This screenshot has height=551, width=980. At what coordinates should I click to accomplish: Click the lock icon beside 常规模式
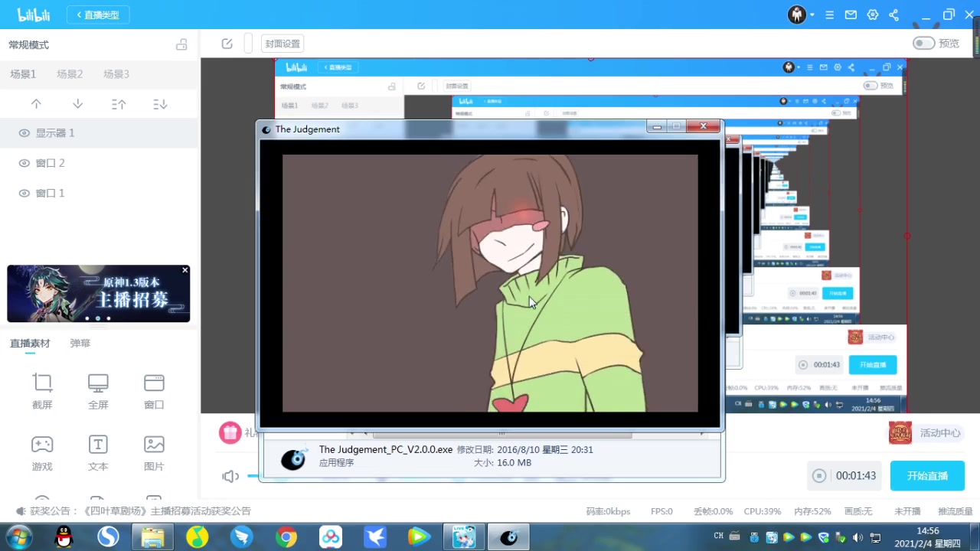[x=181, y=44]
